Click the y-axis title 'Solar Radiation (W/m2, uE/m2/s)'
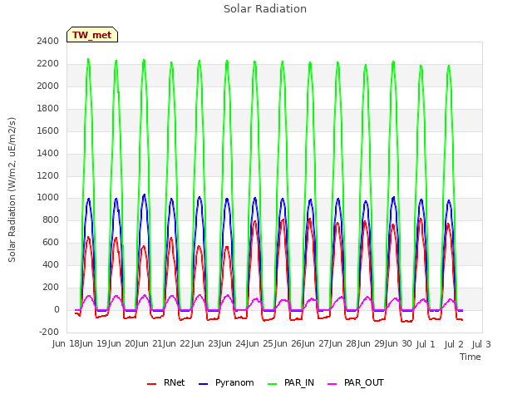The image size is (532, 399). pos(12,190)
